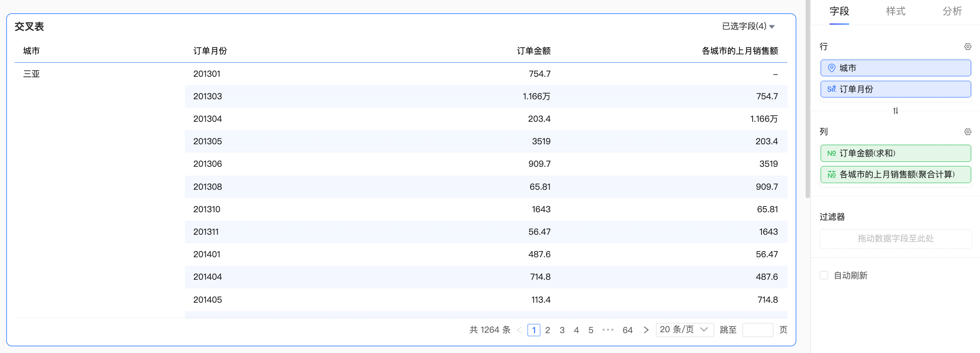Click the 跳至 page number input

pyautogui.click(x=758, y=330)
